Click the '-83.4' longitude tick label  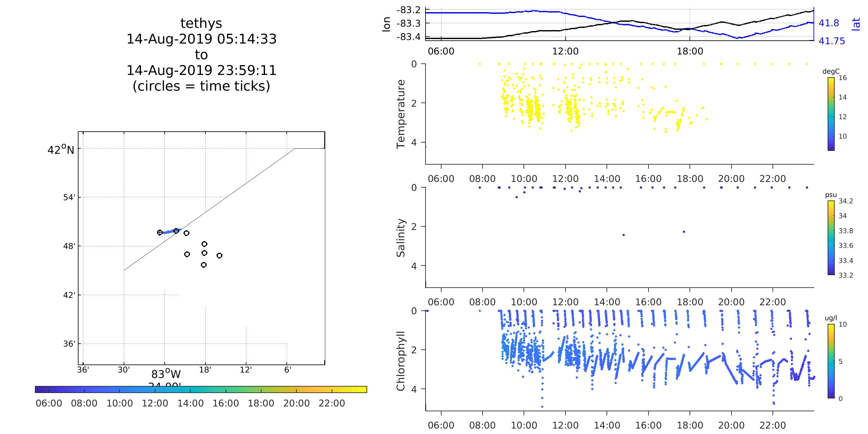(409, 37)
